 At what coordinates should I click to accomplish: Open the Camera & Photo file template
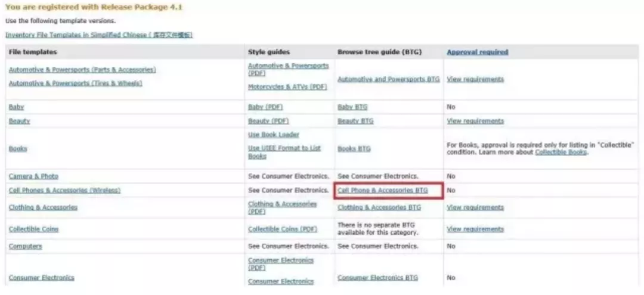coord(33,176)
